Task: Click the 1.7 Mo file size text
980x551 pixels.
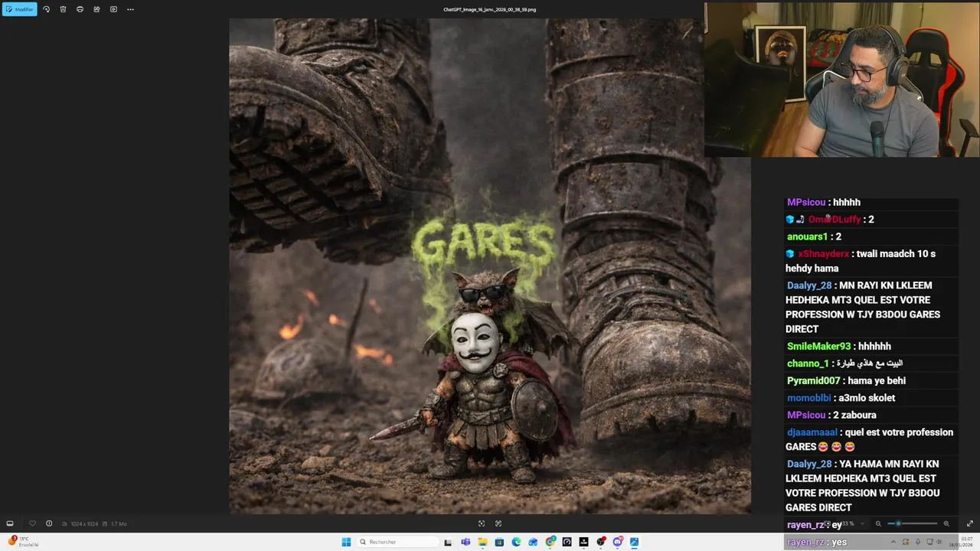Action: coord(119,524)
